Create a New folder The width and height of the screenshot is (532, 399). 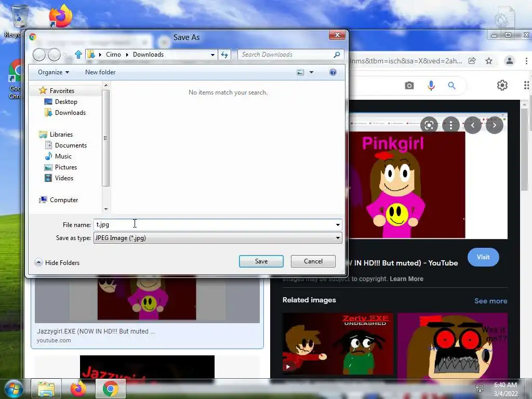point(100,72)
